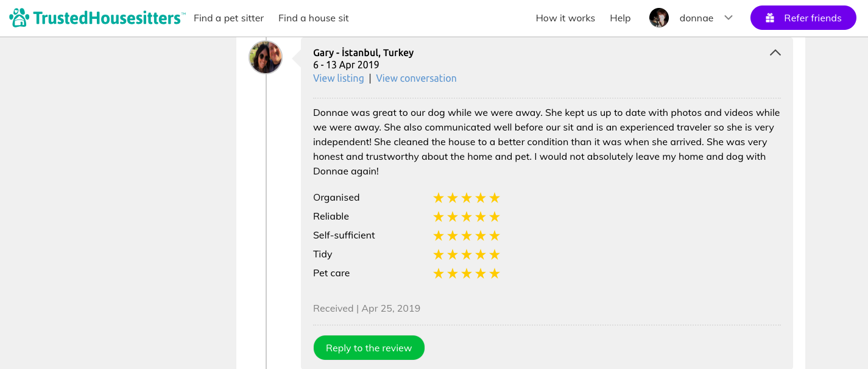The height and width of the screenshot is (369, 868).
Task: Click the first star of Reliable rating
Action: (439, 217)
